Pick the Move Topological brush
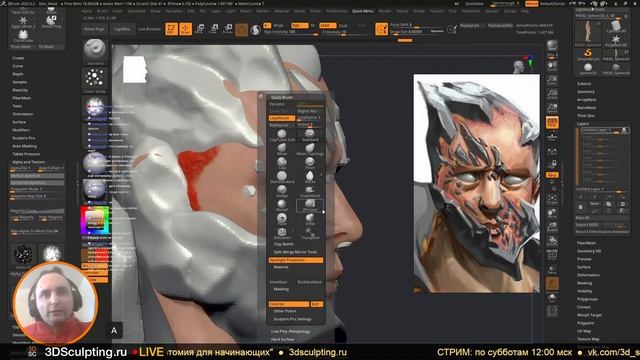The image size is (640, 360). coord(310,149)
